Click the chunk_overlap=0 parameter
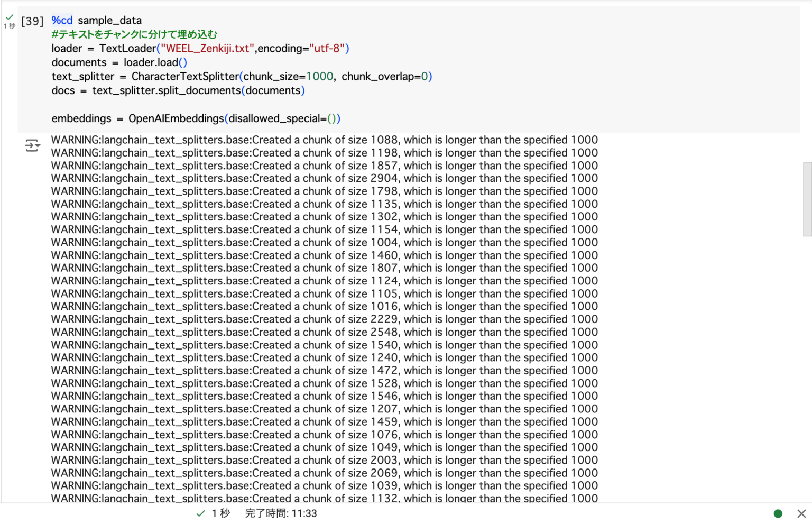The image size is (812, 524). (386, 77)
